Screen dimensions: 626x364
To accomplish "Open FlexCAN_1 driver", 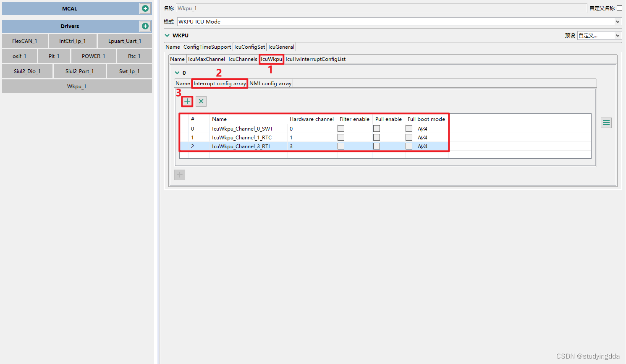I will click(x=25, y=41).
